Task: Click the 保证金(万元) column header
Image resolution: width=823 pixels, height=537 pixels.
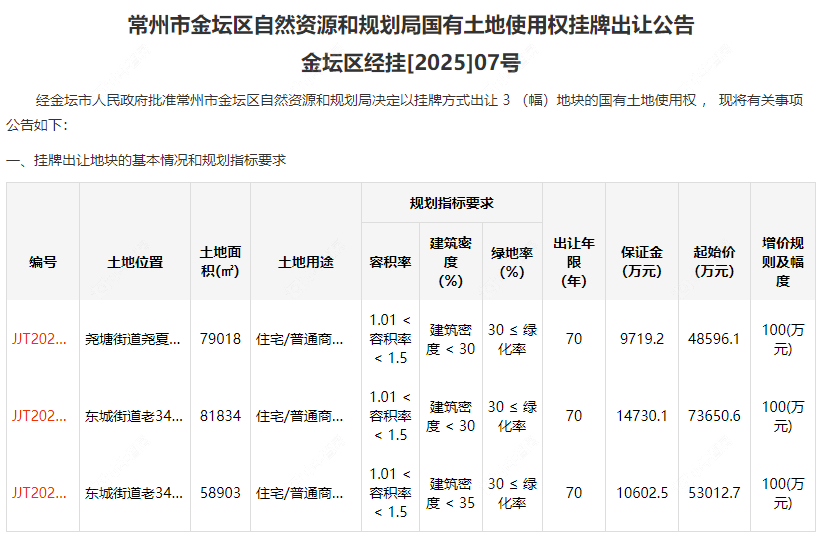Action: coord(641,262)
